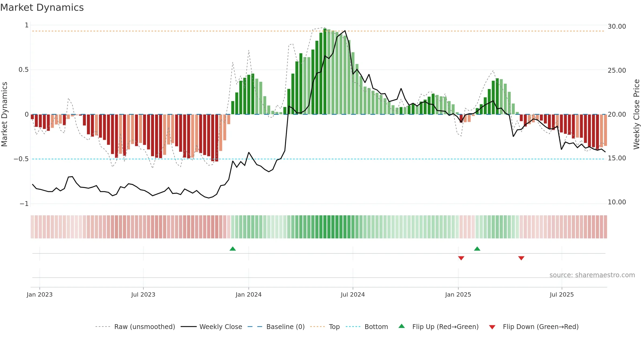Viewport: 644px width, 362px height.
Task: Click the 10.00 price axis label
Action: [x=617, y=202]
